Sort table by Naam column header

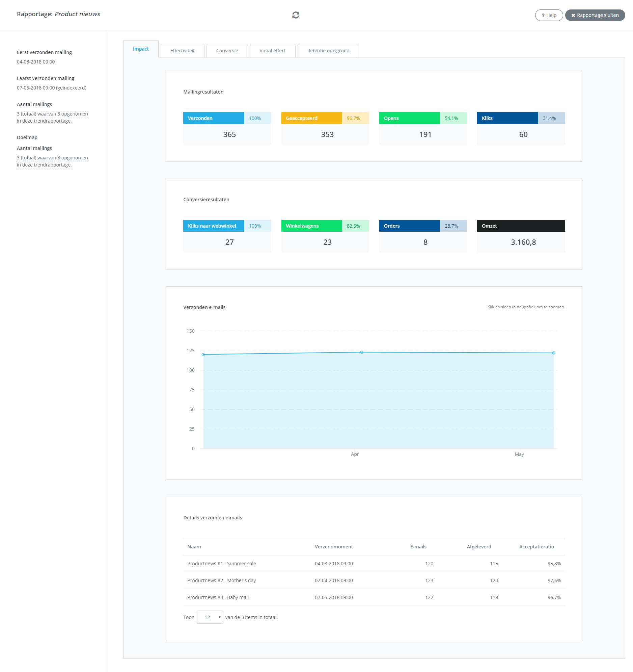(194, 547)
